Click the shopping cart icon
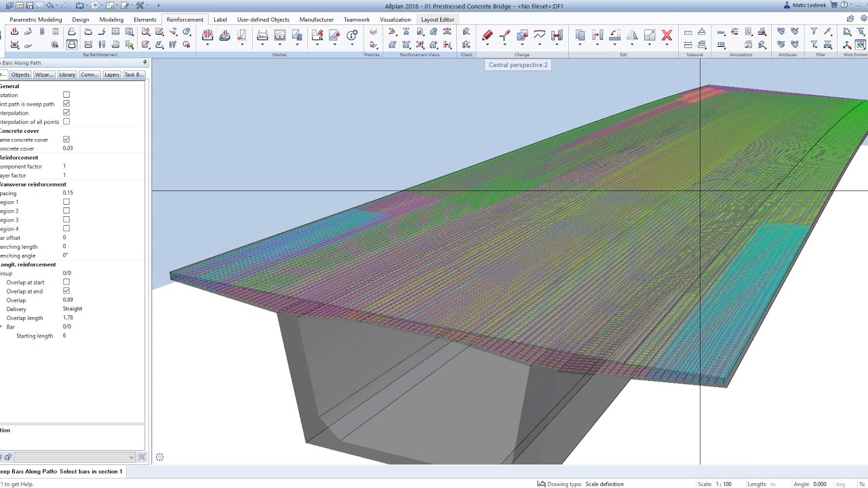Screen dimensions: 868x488 (834, 5)
